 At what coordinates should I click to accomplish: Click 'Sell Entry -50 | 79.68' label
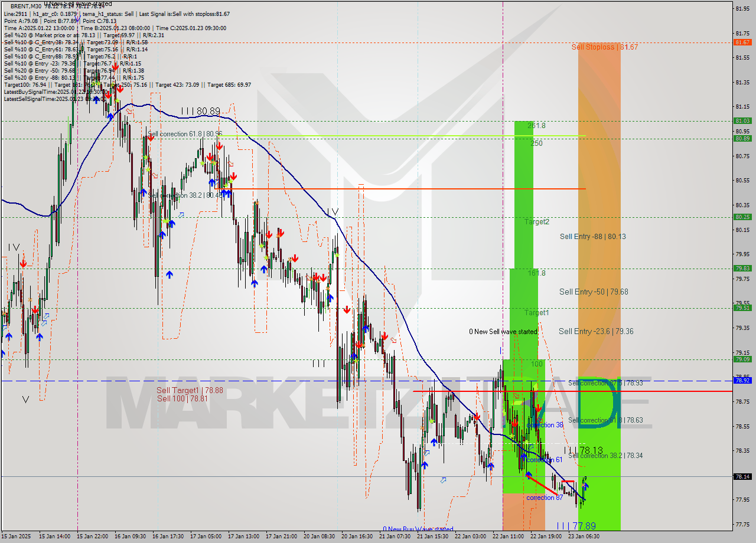[594, 292]
